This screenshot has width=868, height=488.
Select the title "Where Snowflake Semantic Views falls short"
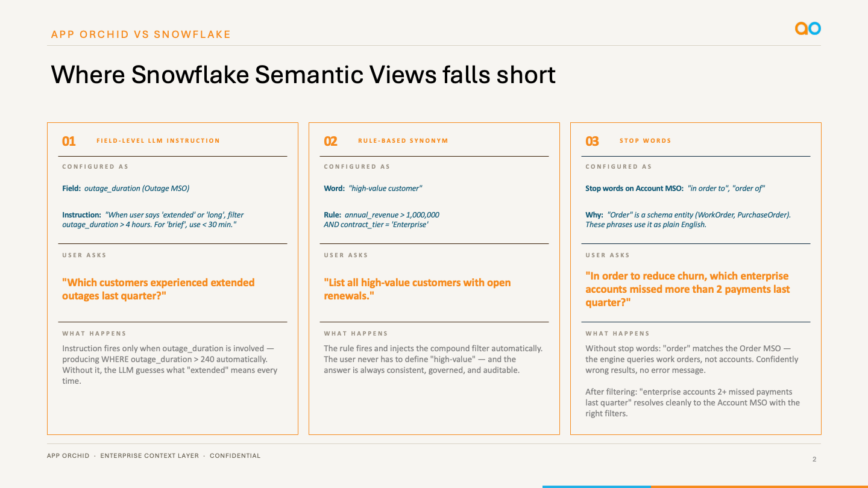[x=303, y=75]
